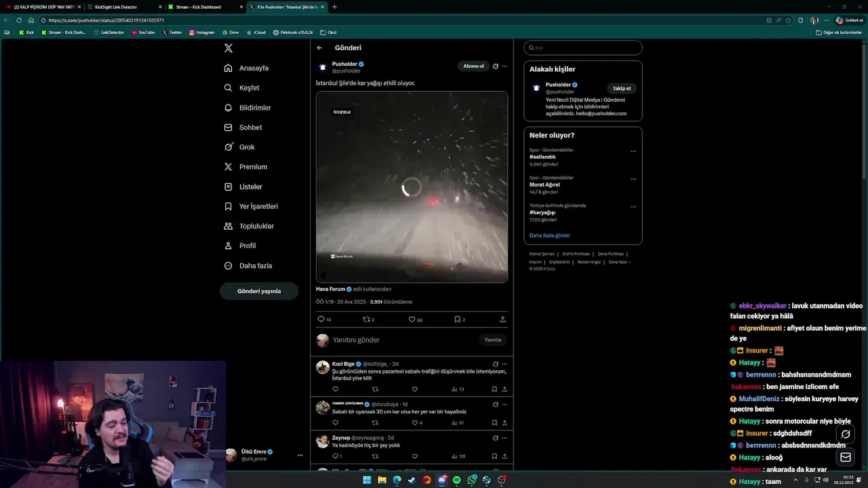The image size is (868, 488).
Task: Bookmark Zeynep's reply
Action: [x=494, y=456]
